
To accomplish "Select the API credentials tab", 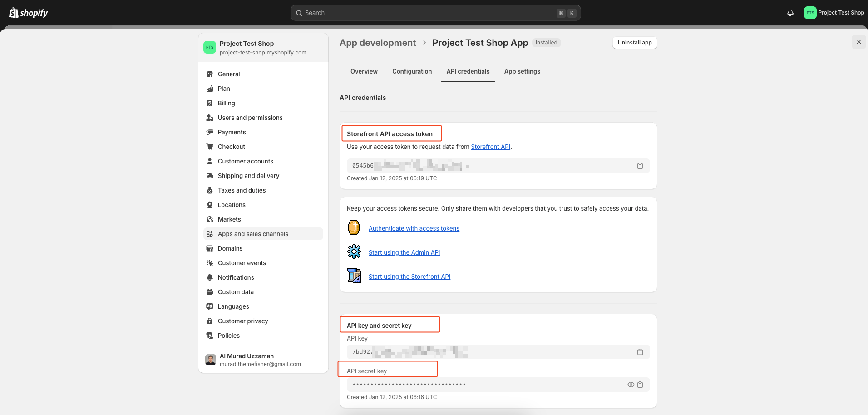I will coord(468,71).
